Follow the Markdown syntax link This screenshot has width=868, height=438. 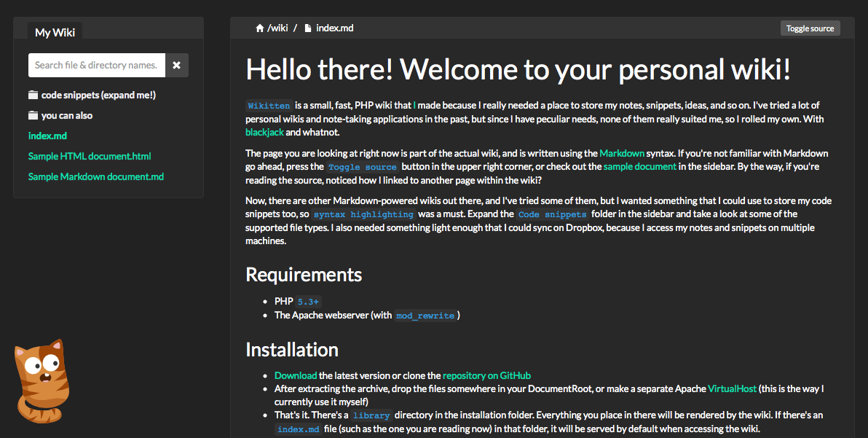coord(621,153)
